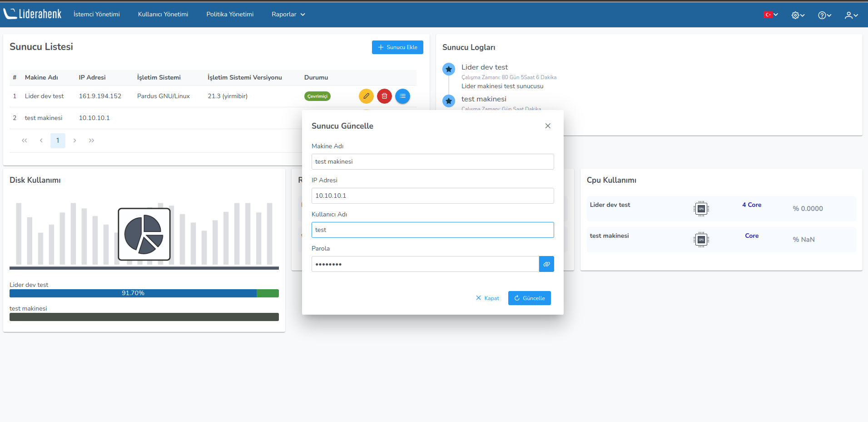Click the yellow edit pencil for Lider dev test

(x=366, y=96)
